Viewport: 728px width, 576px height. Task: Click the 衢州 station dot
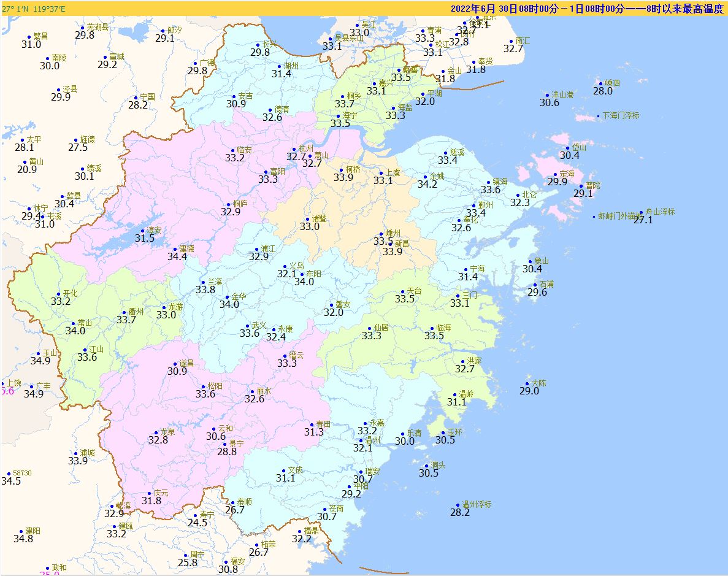[125, 313]
